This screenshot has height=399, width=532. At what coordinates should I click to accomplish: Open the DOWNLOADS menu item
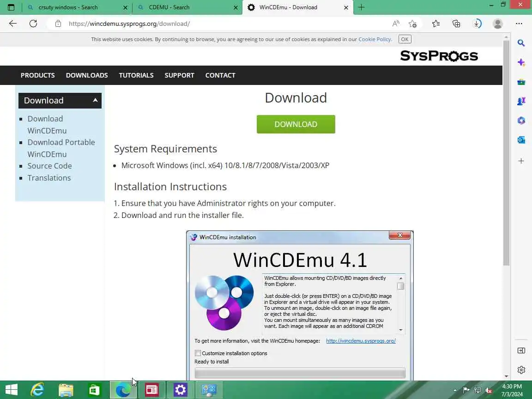tap(87, 75)
